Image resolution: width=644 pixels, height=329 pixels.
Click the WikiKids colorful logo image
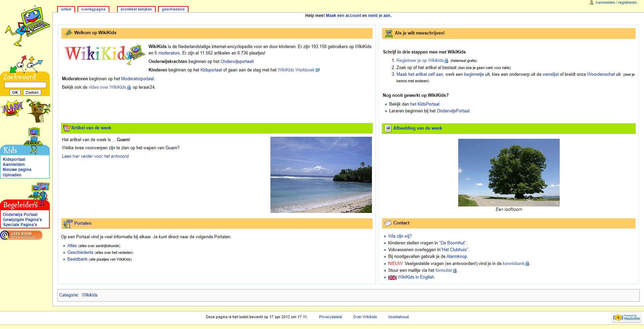point(104,54)
